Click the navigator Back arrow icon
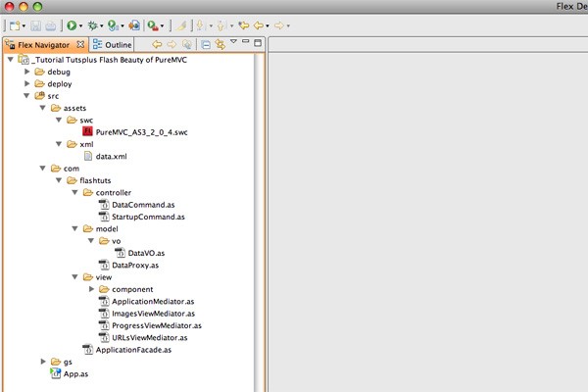 pyautogui.click(x=157, y=45)
